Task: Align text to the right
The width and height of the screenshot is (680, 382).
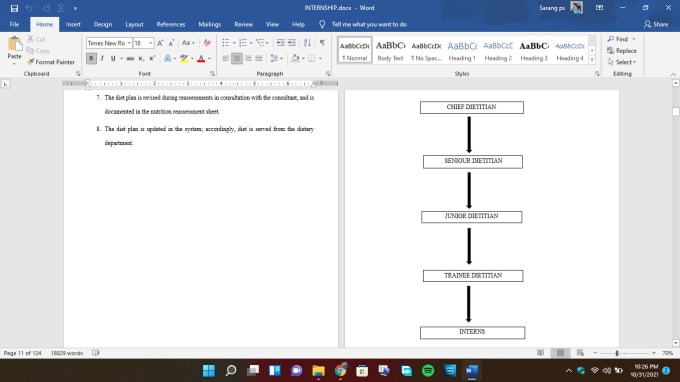Action: pyautogui.click(x=248, y=58)
